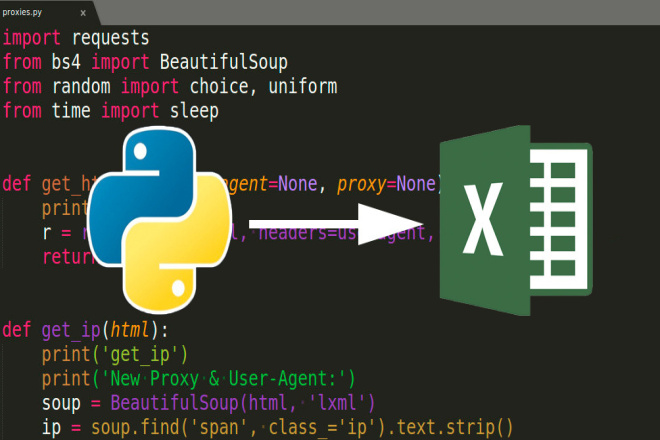Click the 'import requests' code line

(x=76, y=38)
